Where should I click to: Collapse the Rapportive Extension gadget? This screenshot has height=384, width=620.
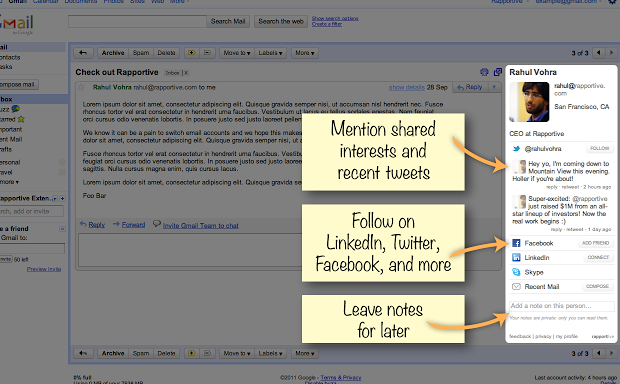pos(55,199)
